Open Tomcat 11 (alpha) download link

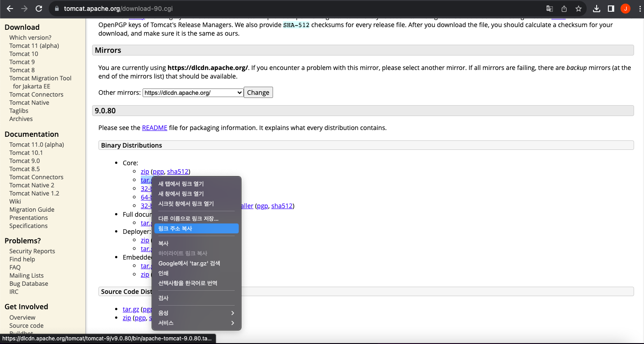[34, 46]
